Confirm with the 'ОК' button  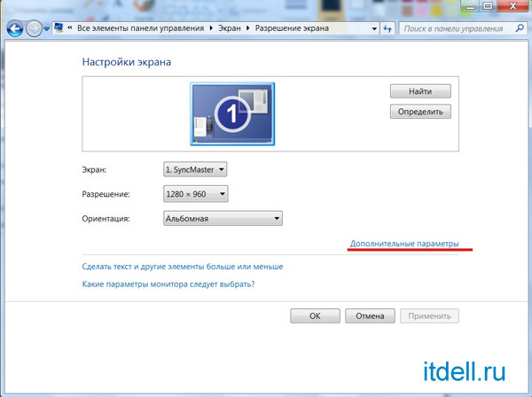(x=315, y=316)
